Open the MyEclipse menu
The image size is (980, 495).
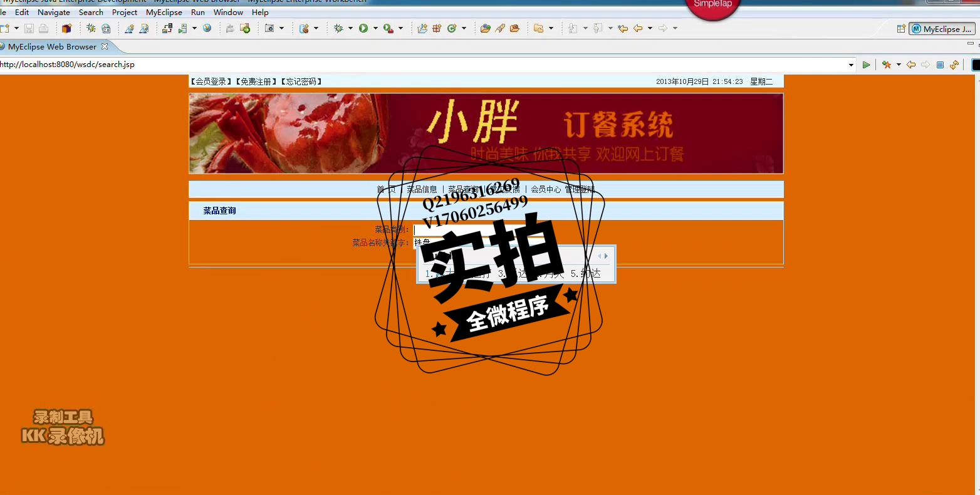point(164,12)
